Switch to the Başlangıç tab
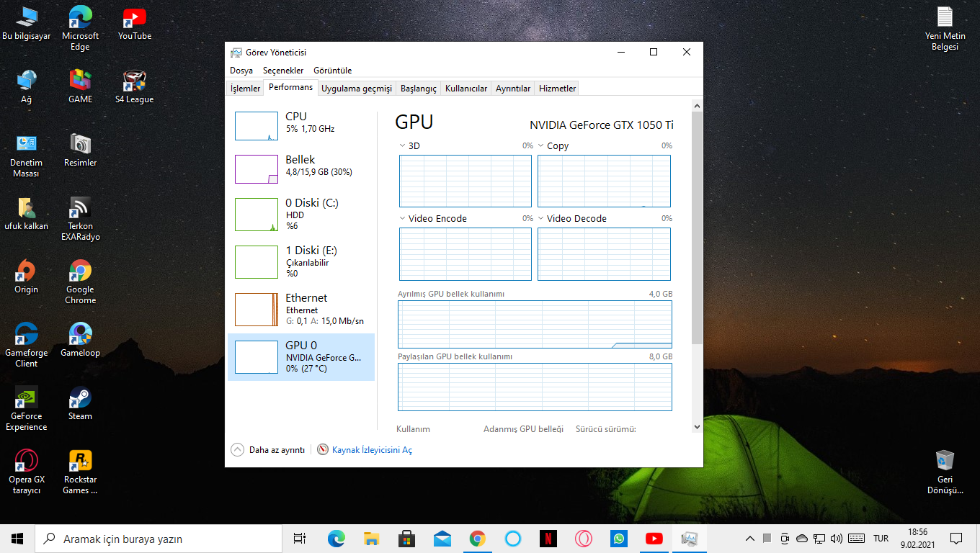980x553 pixels. point(419,89)
